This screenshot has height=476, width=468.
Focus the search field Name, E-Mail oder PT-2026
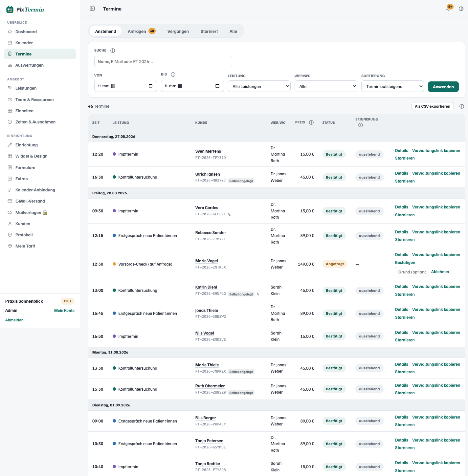[x=163, y=61]
